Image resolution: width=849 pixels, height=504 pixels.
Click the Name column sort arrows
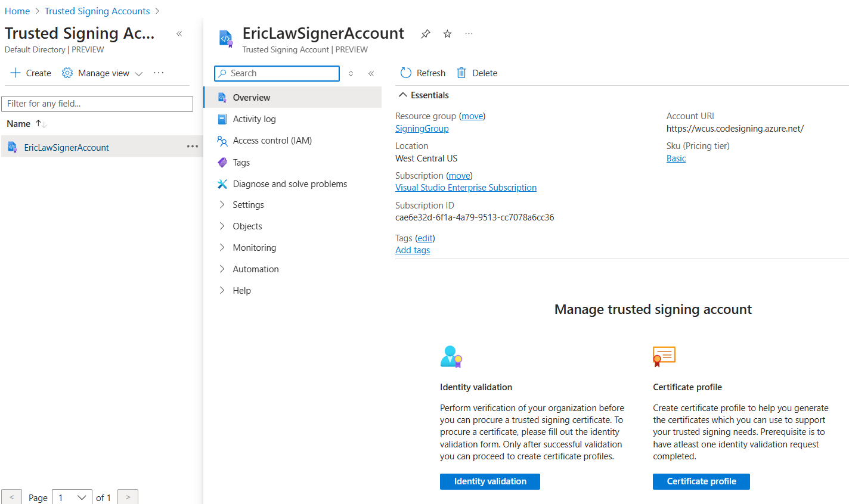point(41,123)
